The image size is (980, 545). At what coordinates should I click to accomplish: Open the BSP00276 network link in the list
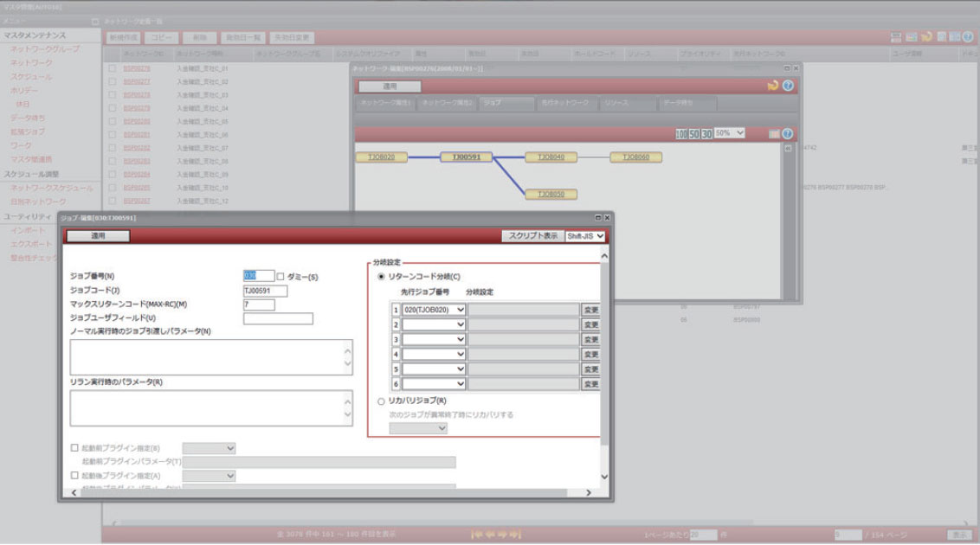pos(136,68)
